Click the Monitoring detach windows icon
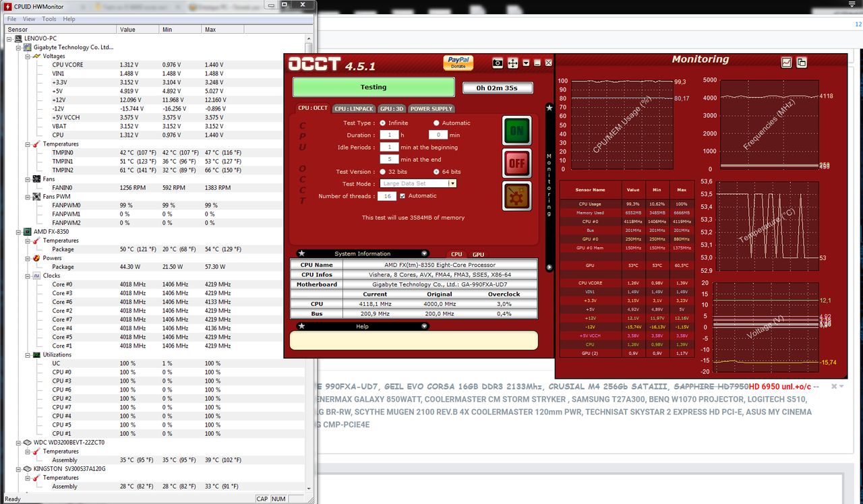The height and width of the screenshot is (504, 863). coord(802,63)
